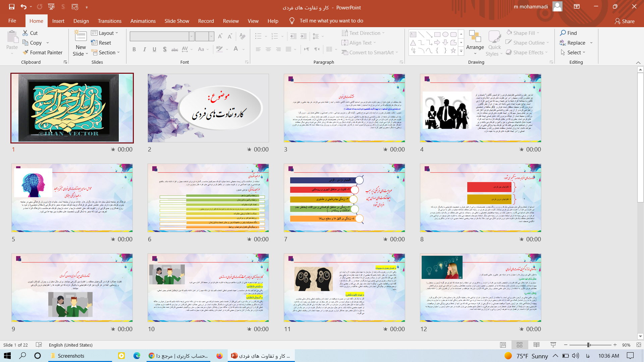Click the zoom slider handle
644x362 pixels.
[588, 345]
